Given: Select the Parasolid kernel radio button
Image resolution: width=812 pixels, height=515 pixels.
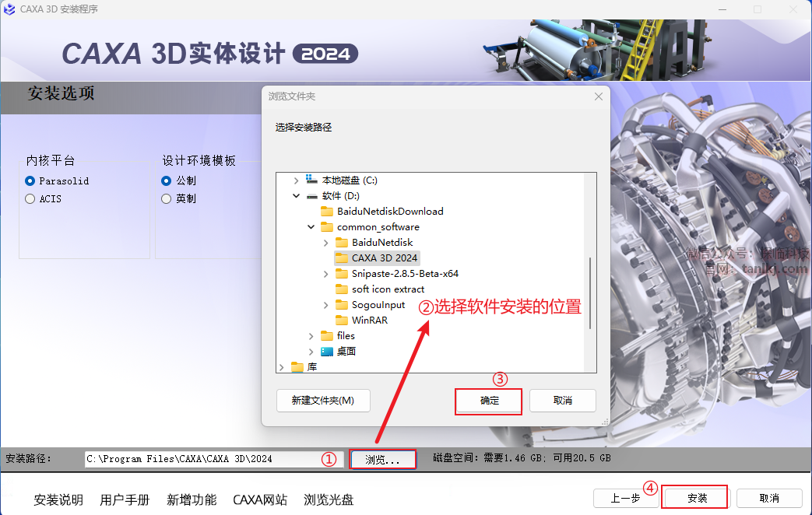Looking at the screenshot, I should tap(30, 180).
